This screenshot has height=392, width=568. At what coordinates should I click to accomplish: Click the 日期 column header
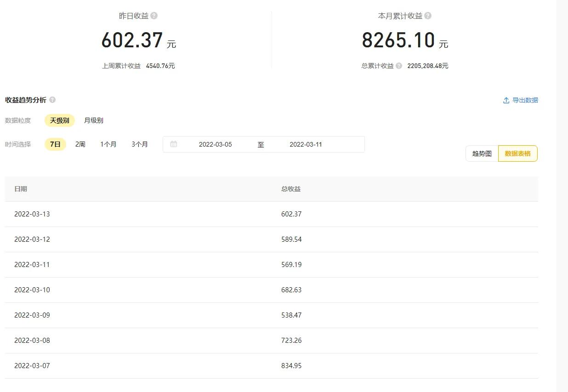21,189
